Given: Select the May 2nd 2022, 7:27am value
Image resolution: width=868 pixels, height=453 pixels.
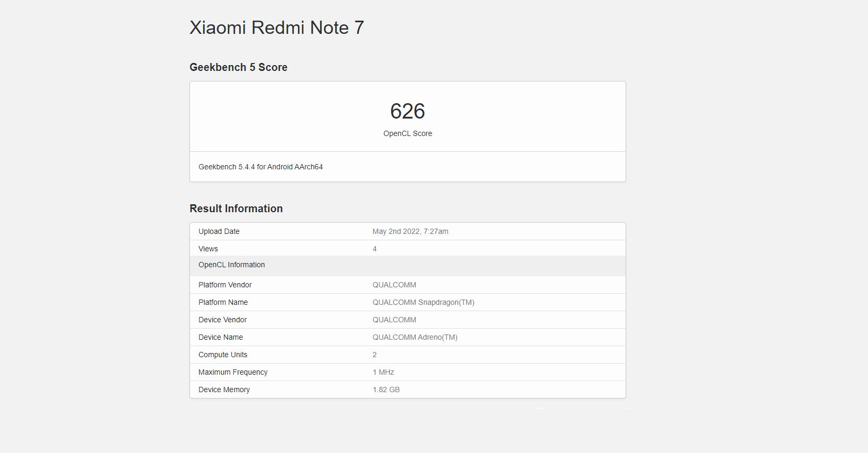Looking at the screenshot, I should coord(410,231).
